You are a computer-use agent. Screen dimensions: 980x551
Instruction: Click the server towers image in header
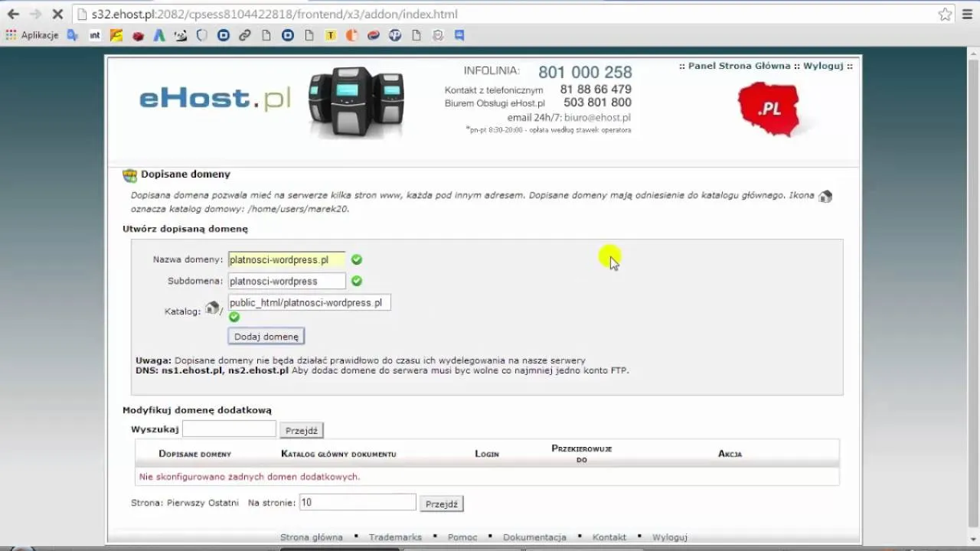click(x=356, y=102)
